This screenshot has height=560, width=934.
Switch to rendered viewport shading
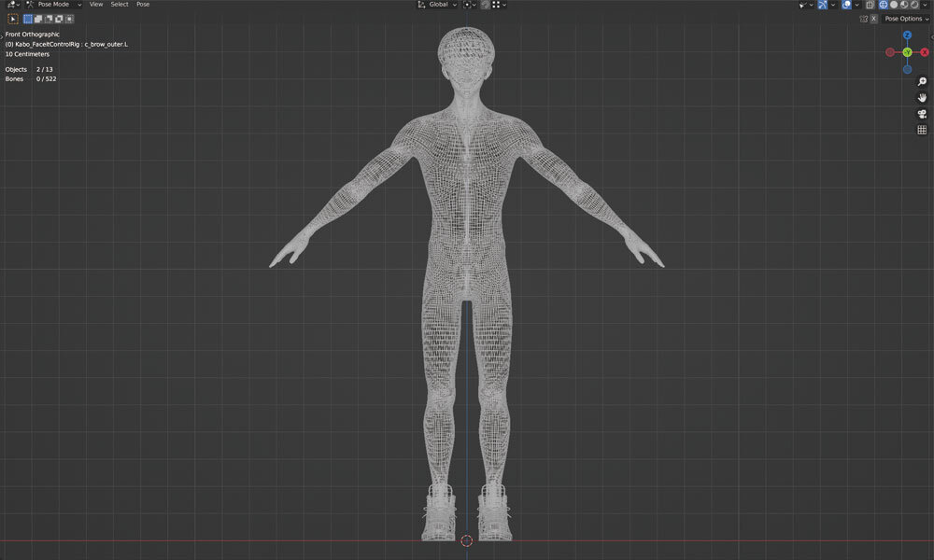click(914, 5)
